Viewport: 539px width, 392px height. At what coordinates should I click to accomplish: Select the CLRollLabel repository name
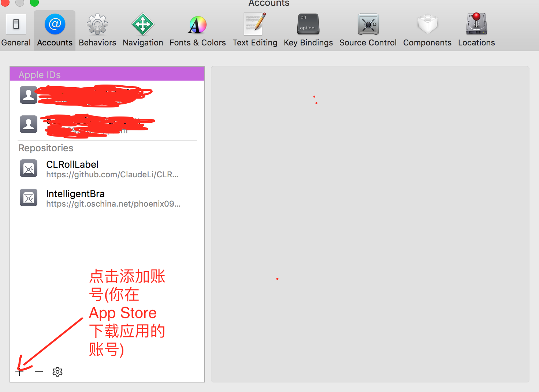tap(72, 164)
